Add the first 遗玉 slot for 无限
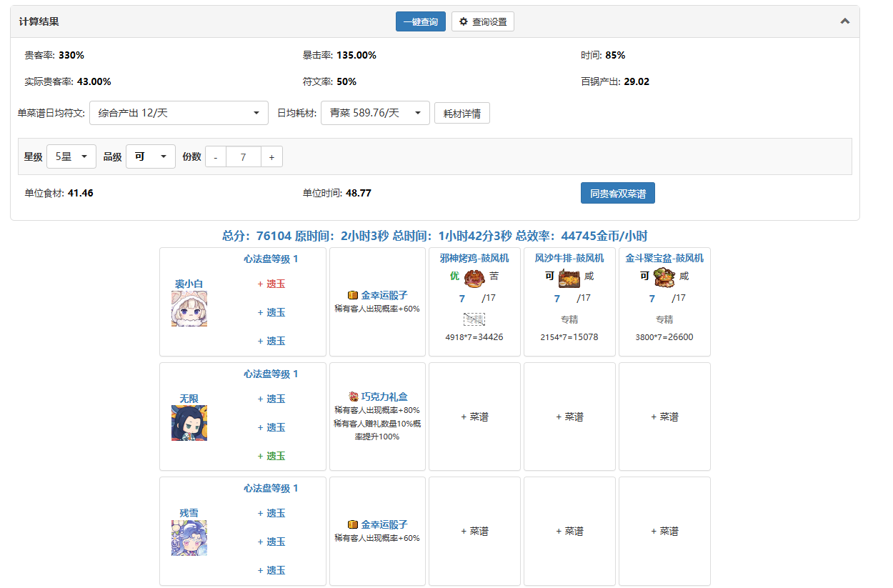The height and width of the screenshot is (588, 893). click(x=271, y=399)
